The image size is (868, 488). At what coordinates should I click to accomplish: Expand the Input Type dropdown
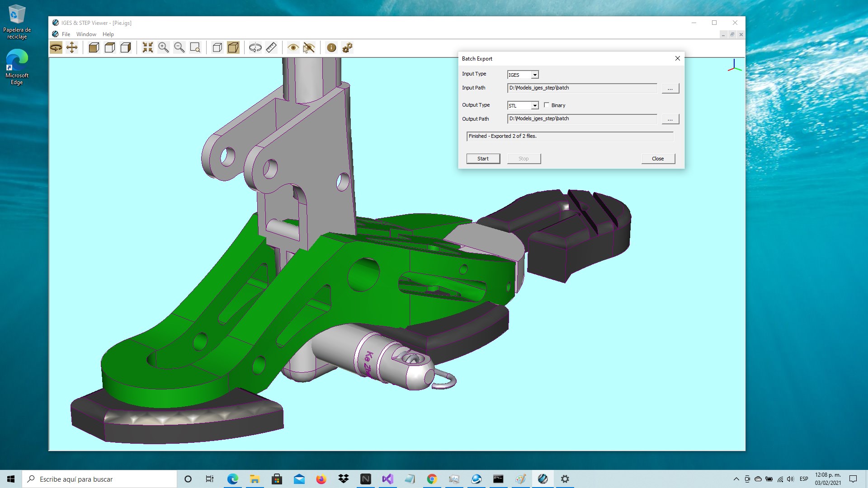(535, 75)
